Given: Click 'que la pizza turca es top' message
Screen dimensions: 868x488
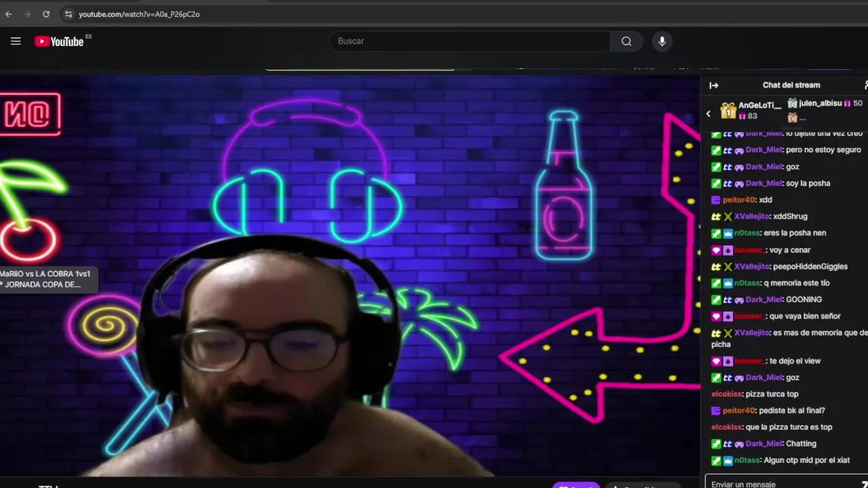Looking at the screenshot, I should [x=789, y=427].
